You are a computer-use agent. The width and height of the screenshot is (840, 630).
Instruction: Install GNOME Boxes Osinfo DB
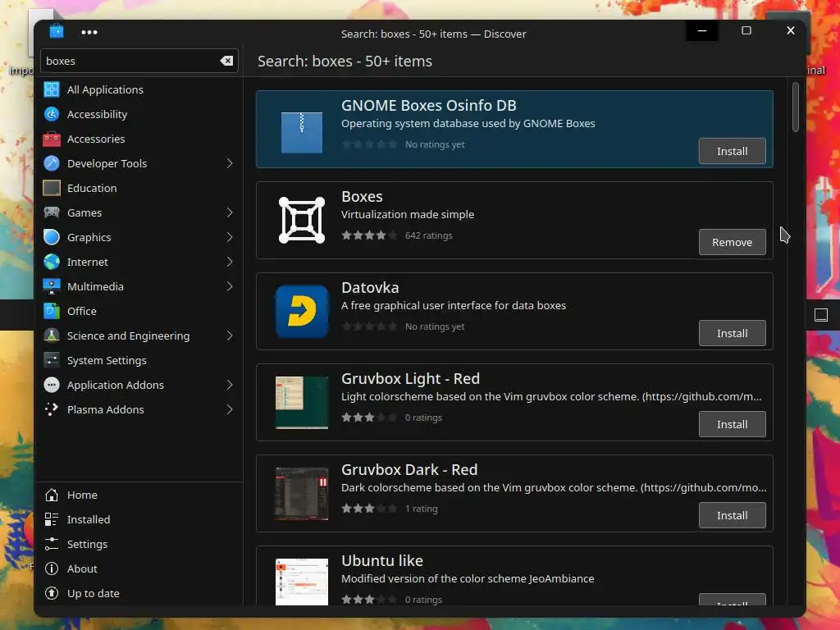pyautogui.click(x=732, y=151)
